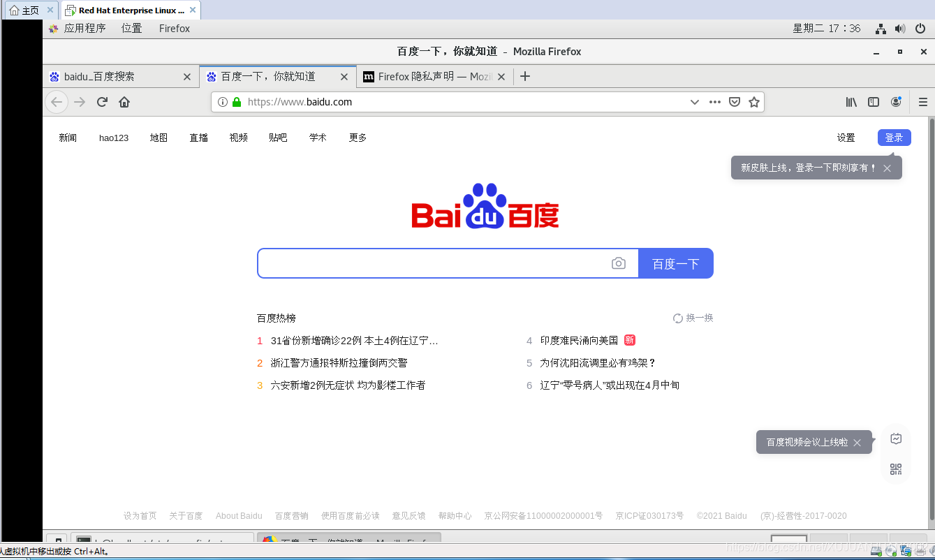Close the Firefox 隐私声明 tab
This screenshot has width=935, height=560.
[x=501, y=77]
